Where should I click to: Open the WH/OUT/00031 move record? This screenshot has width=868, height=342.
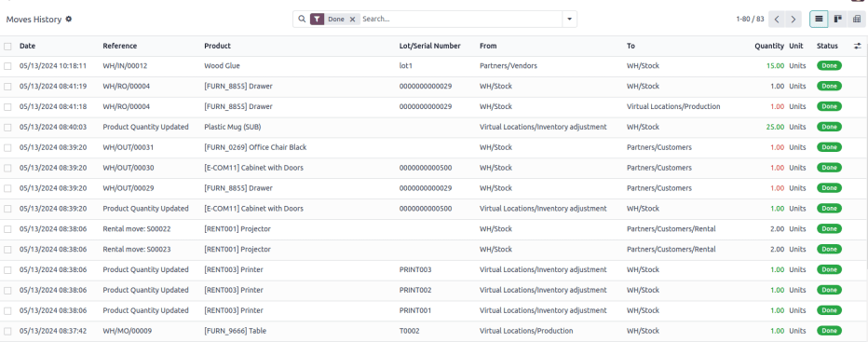pos(129,147)
